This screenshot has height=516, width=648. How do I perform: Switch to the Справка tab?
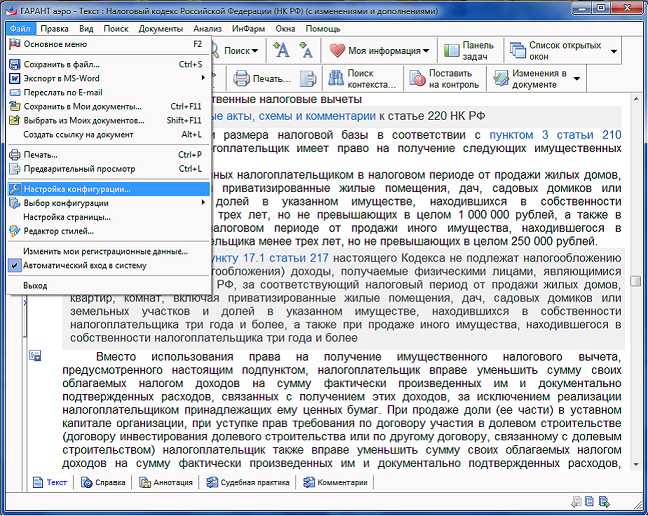click(103, 482)
